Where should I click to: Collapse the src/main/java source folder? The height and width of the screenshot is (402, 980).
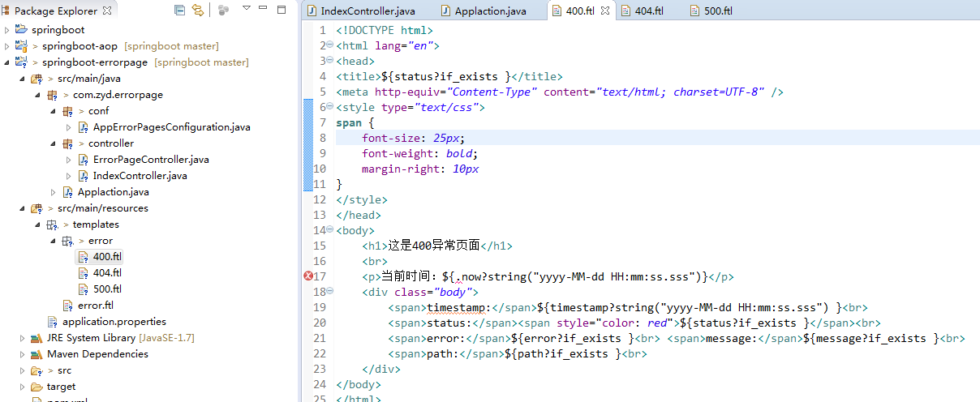tap(22, 79)
